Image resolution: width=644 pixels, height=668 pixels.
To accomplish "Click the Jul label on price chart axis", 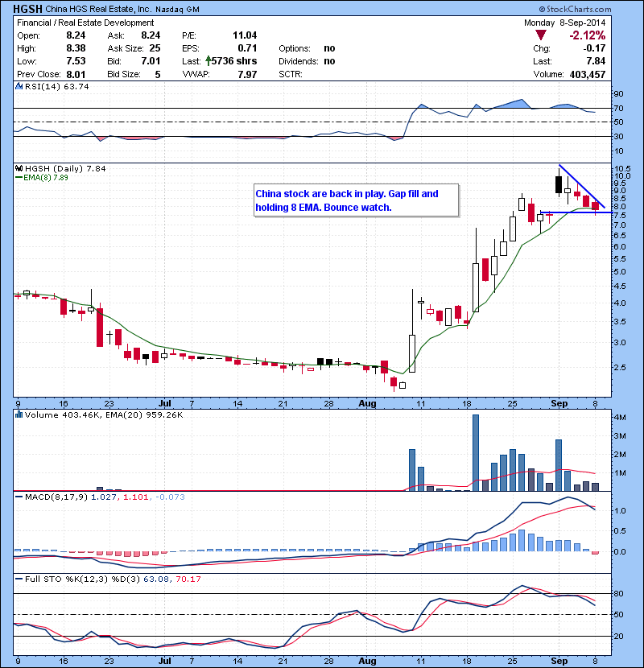I will pos(164,403).
